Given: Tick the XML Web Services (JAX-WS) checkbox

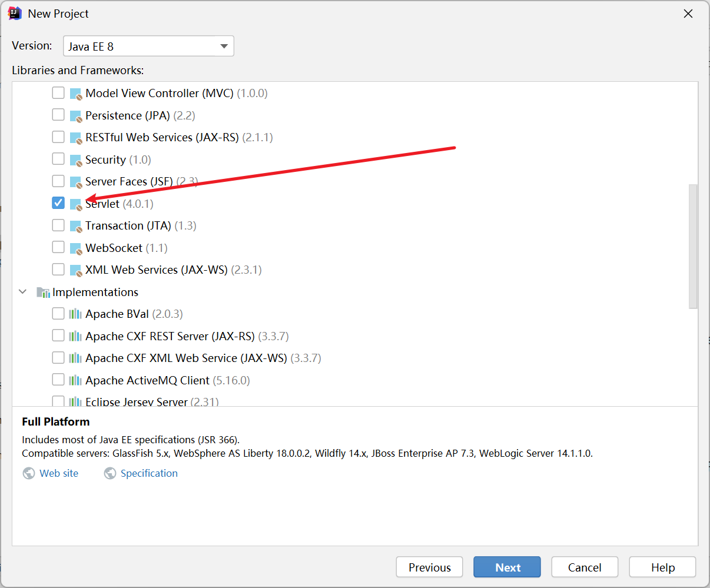Looking at the screenshot, I should pyautogui.click(x=58, y=269).
